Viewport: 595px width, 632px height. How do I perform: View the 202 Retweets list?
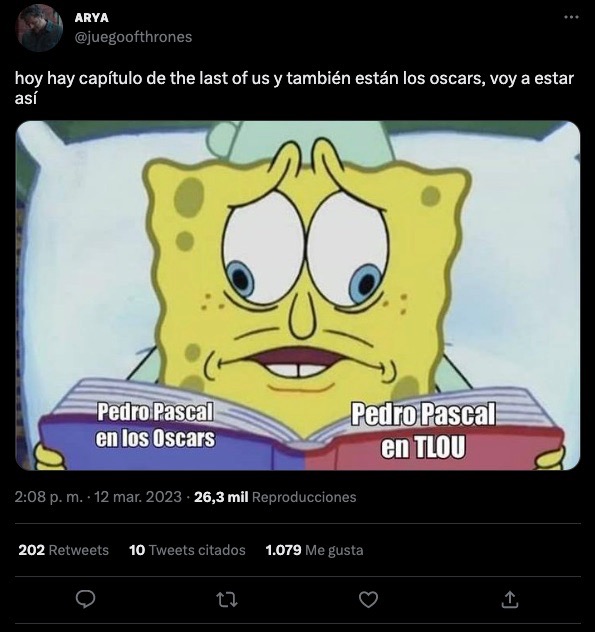tap(64, 550)
